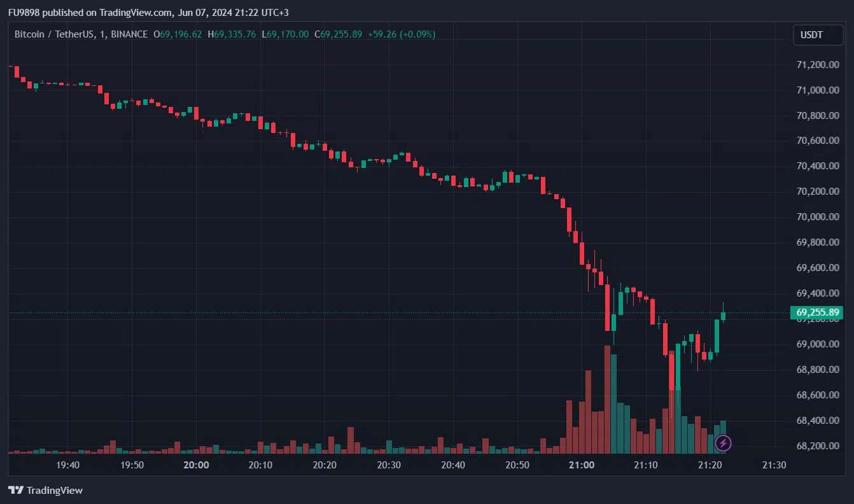Open the USDT currency selector
This screenshot has width=854, height=504.
[817, 35]
